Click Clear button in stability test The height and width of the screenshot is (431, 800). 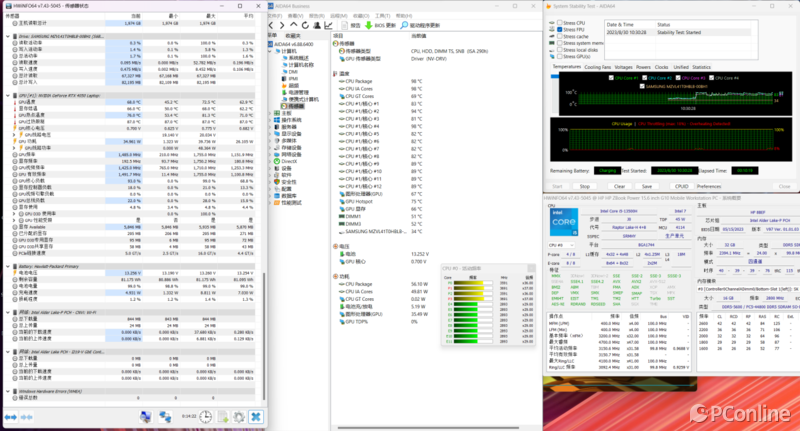click(x=619, y=187)
